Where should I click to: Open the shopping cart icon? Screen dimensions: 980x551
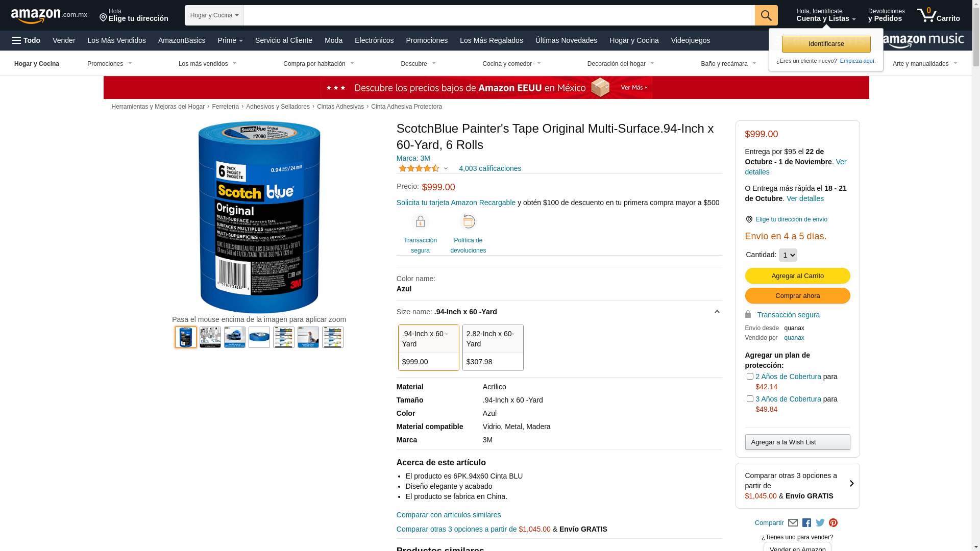[938, 15]
